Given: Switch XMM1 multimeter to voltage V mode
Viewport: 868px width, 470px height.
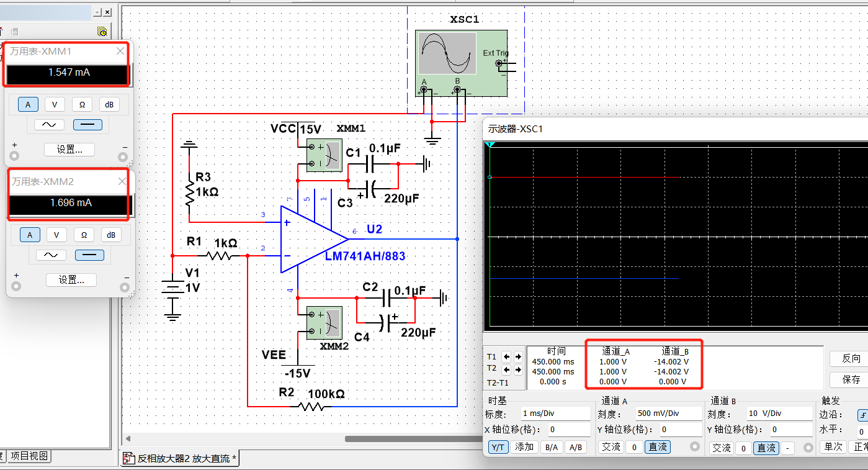Looking at the screenshot, I should pyautogui.click(x=55, y=105).
